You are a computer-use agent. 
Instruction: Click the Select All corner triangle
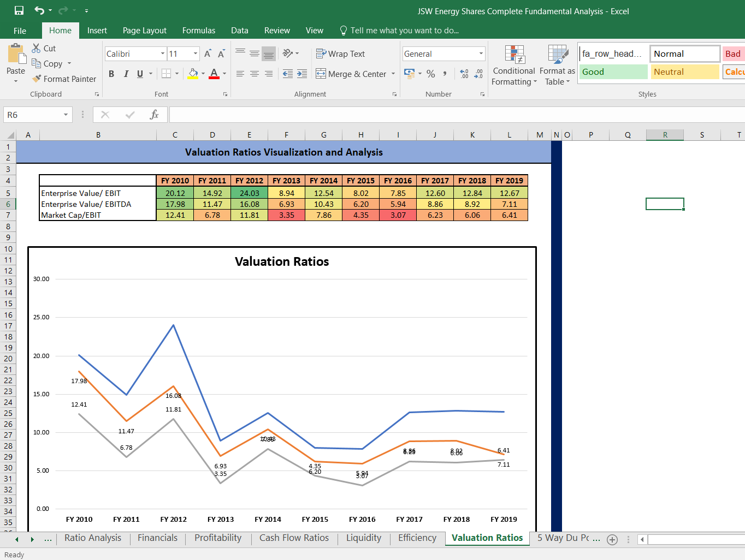(10, 135)
